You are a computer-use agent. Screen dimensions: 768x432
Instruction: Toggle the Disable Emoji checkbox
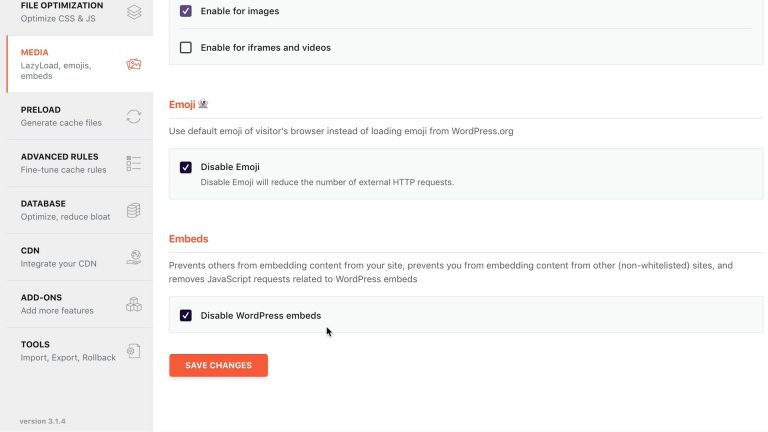(186, 167)
